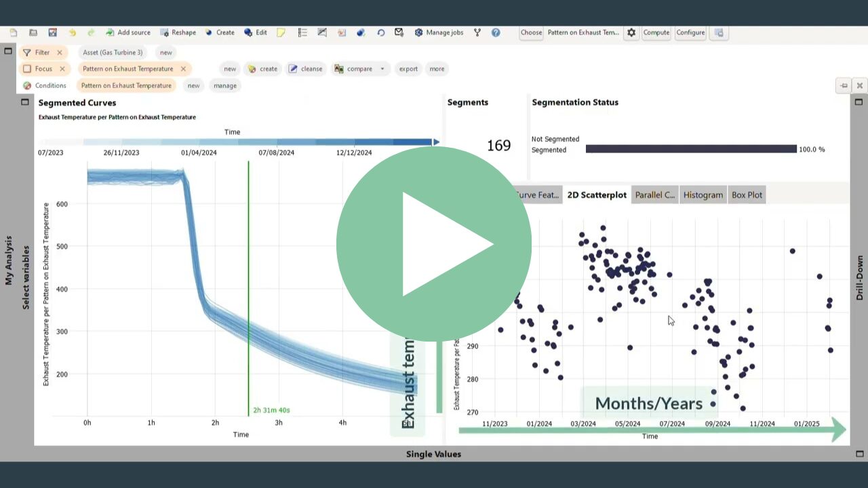Viewport: 868px width, 488px height.
Task: Remove the Filter with its X
Action: coord(60,52)
